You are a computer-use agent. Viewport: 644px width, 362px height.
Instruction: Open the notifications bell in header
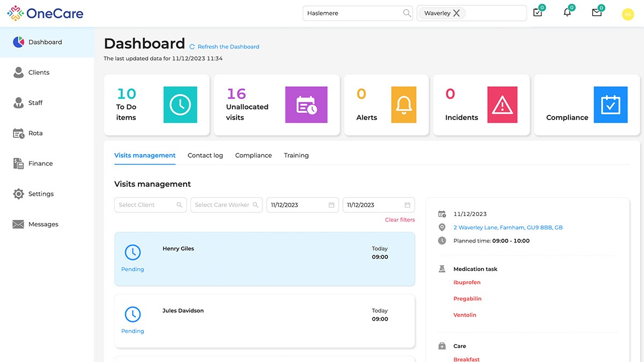567,13
